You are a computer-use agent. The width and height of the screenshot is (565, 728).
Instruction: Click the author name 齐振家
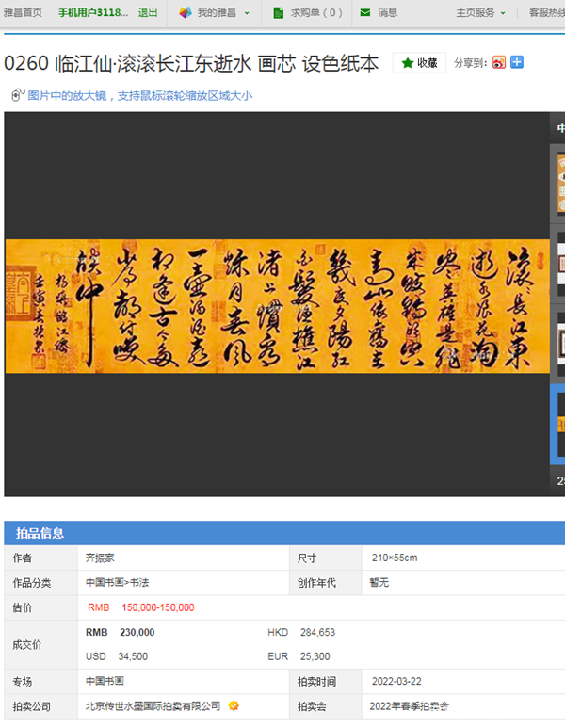[100, 558]
